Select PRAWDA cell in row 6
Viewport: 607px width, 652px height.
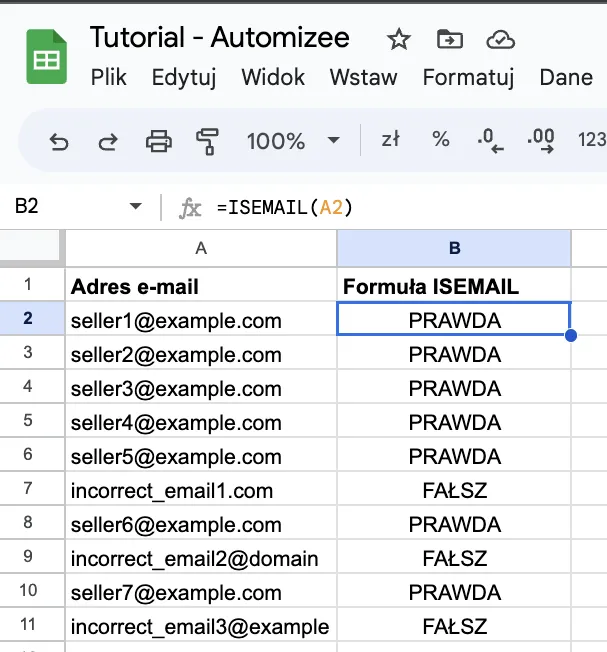click(454, 454)
